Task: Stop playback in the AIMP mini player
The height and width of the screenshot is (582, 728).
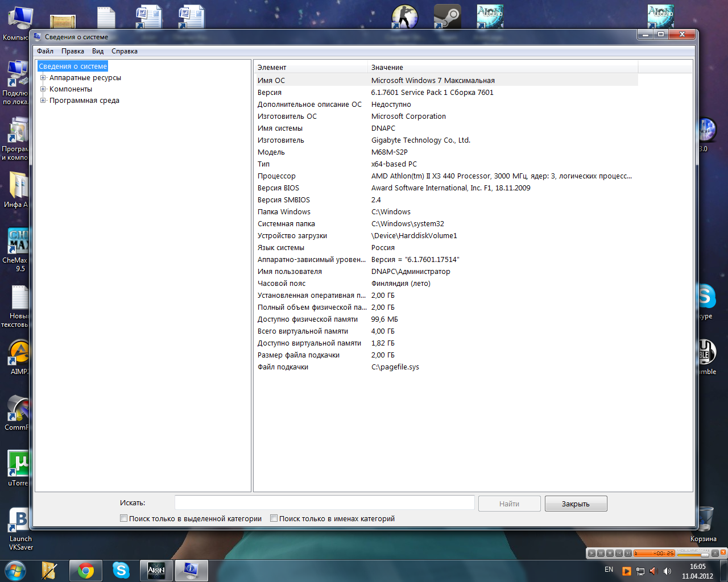Action: tap(610, 553)
